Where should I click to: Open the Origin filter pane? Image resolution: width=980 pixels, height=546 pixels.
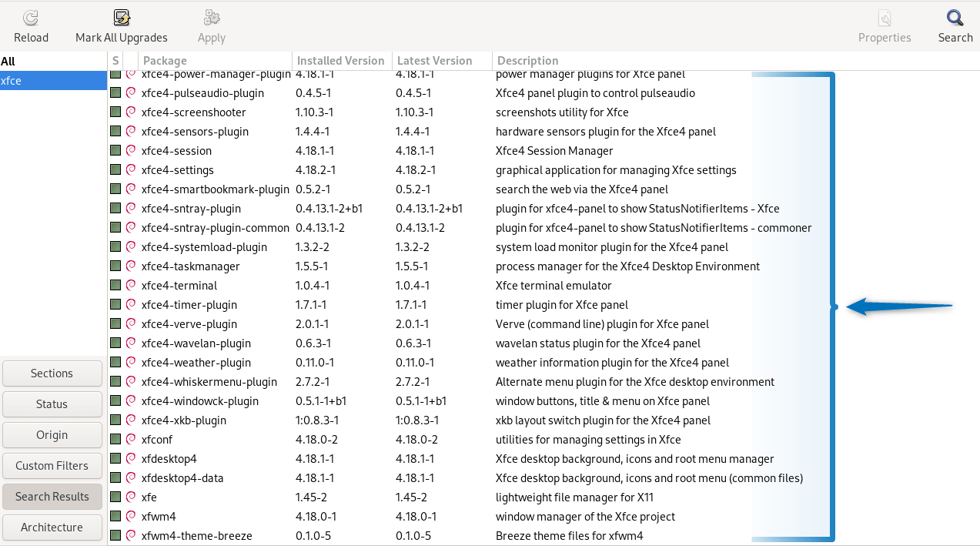[52, 434]
